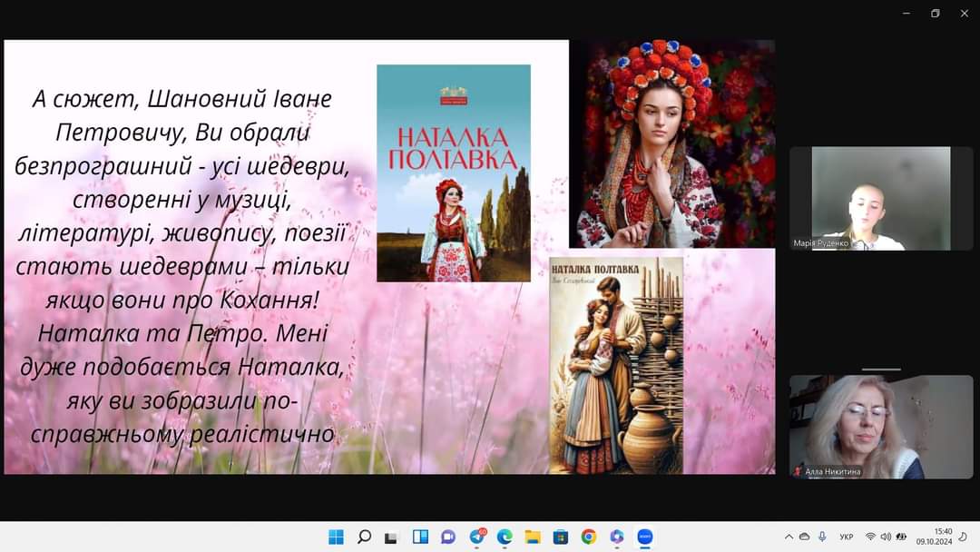The height and width of the screenshot is (552, 980).
Task: Open the Teams Chat taskbar icon
Action: coord(448,537)
